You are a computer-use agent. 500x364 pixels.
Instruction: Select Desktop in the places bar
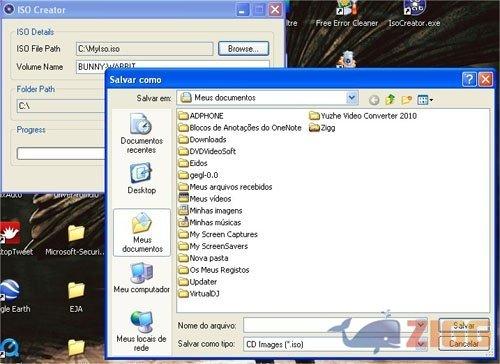pos(141,178)
